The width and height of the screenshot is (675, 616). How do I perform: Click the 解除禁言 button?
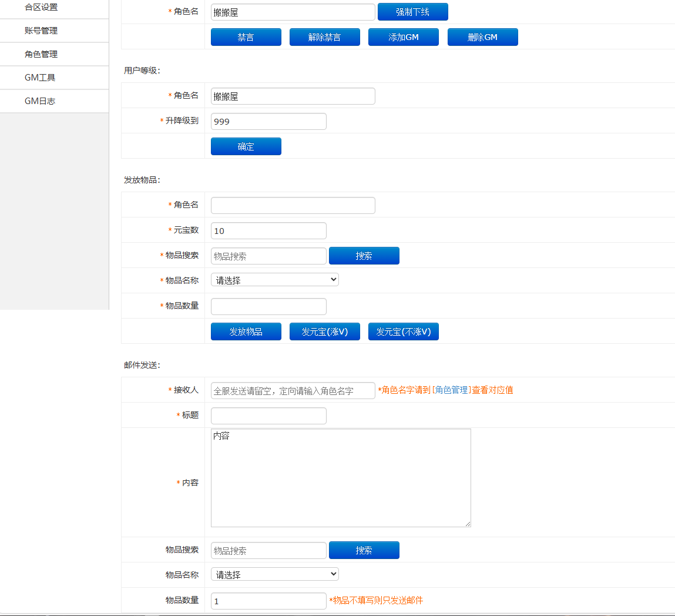(x=324, y=37)
